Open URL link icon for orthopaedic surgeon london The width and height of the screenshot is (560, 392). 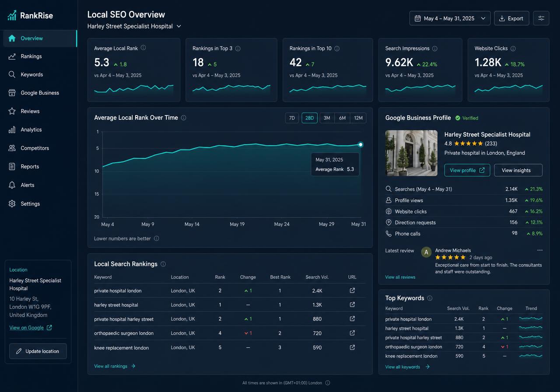(352, 333)
